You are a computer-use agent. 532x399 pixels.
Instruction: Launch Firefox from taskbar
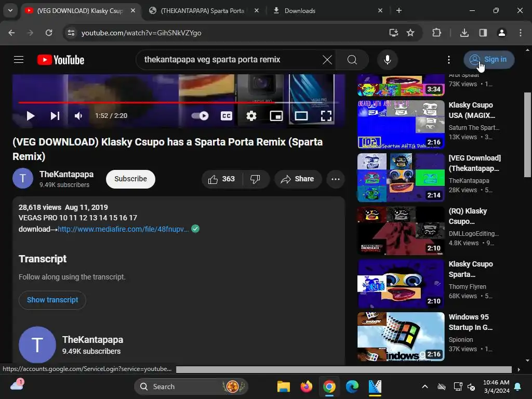point(307,387)
